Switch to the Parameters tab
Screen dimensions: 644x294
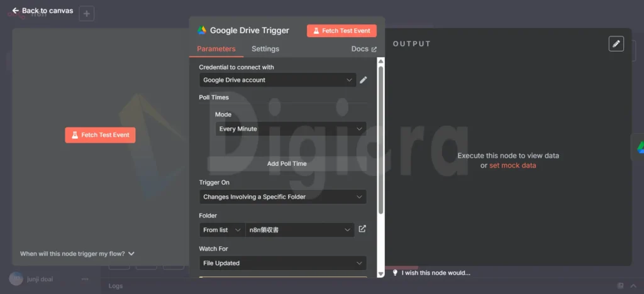(x=216, y=49)
